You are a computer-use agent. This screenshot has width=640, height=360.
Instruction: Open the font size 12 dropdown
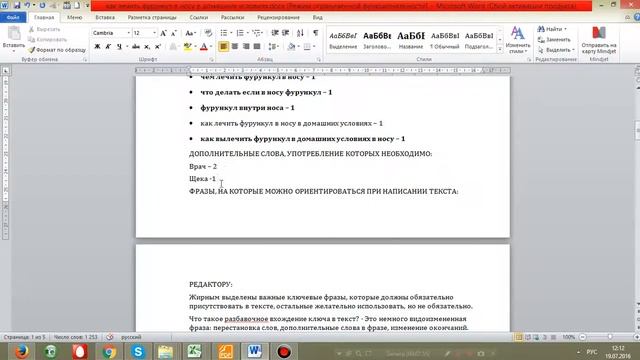154,33
